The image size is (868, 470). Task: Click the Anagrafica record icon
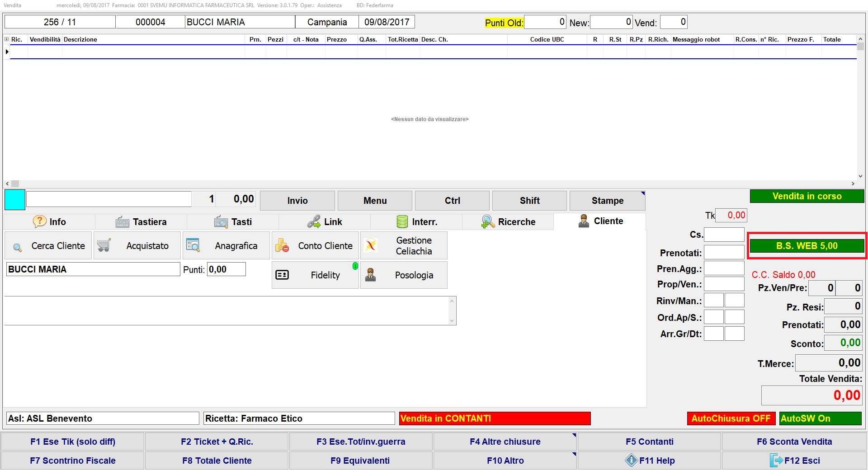point(193,245)
